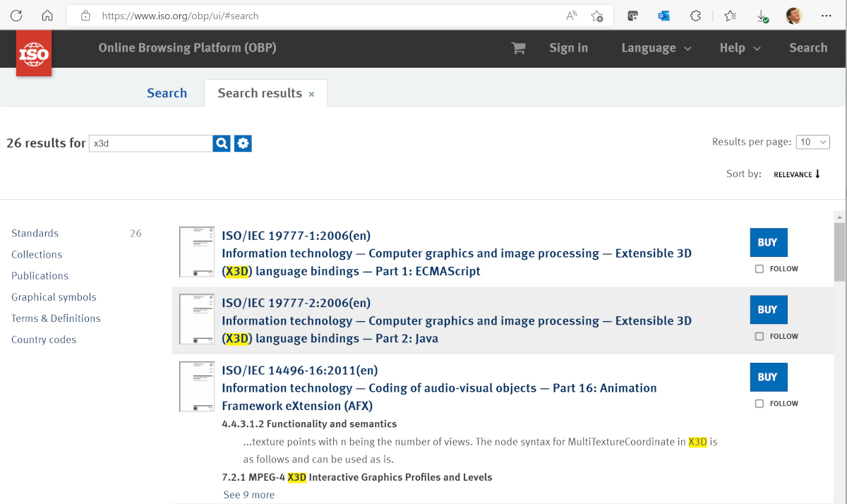This screenshot has height=504, width=847.
Task: Click the magnifier search button
Action: tap(222, 143)
